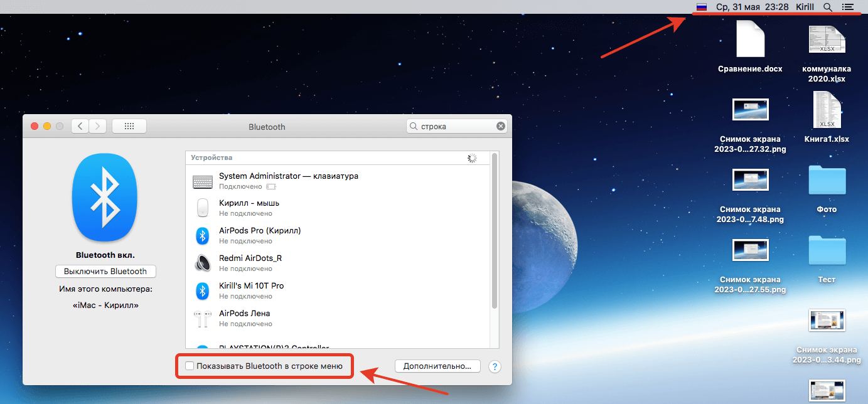This screenshot has width=868, height=404.
Task: Click the Выключить Bluetooth button
Action: [x=105, y=272]
